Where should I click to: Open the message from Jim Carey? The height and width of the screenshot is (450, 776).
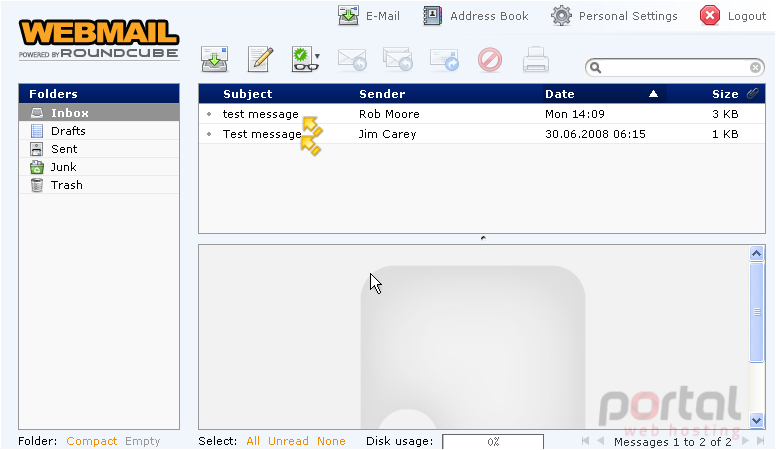[x=482, y=134]
